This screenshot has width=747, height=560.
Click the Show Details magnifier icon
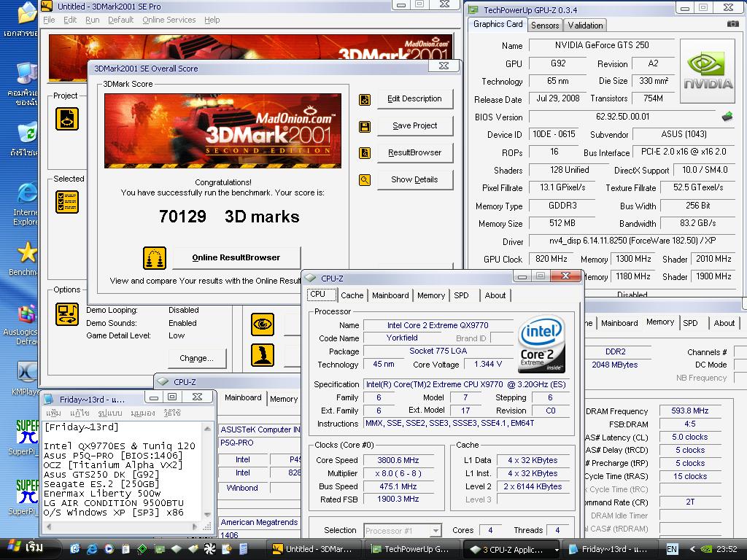(x=365, y=180)
